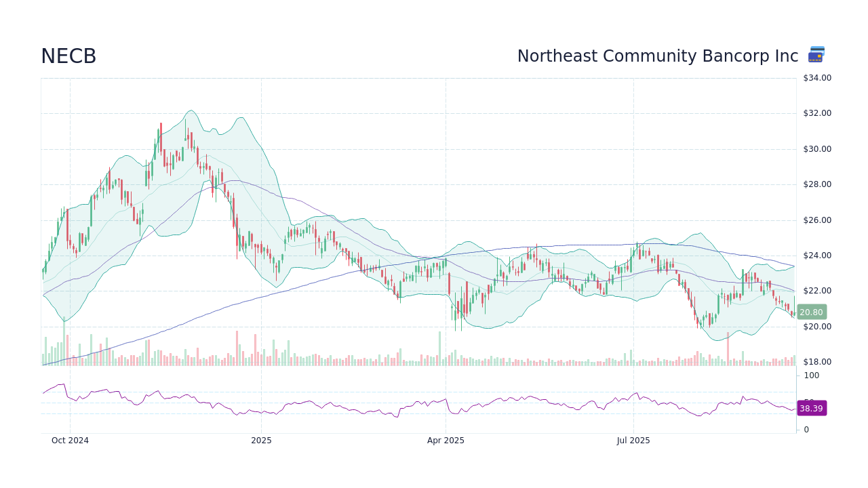Click the Apr 2025 date label
This screenshot has height=488, width=868.
[446, 441]
